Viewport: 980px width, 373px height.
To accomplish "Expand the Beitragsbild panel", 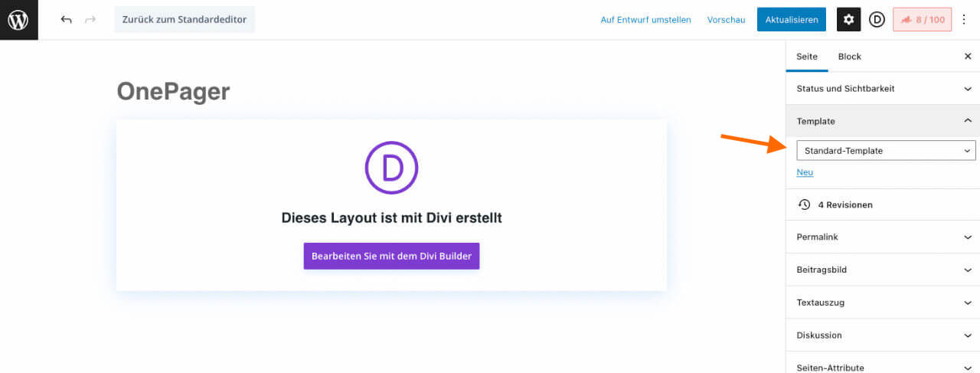I will point(883,270).
